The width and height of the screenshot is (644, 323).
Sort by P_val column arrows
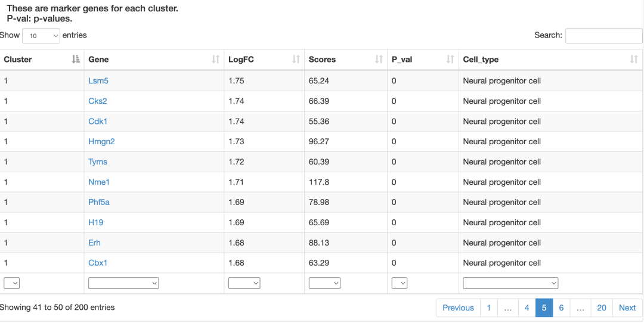point(451,60)
